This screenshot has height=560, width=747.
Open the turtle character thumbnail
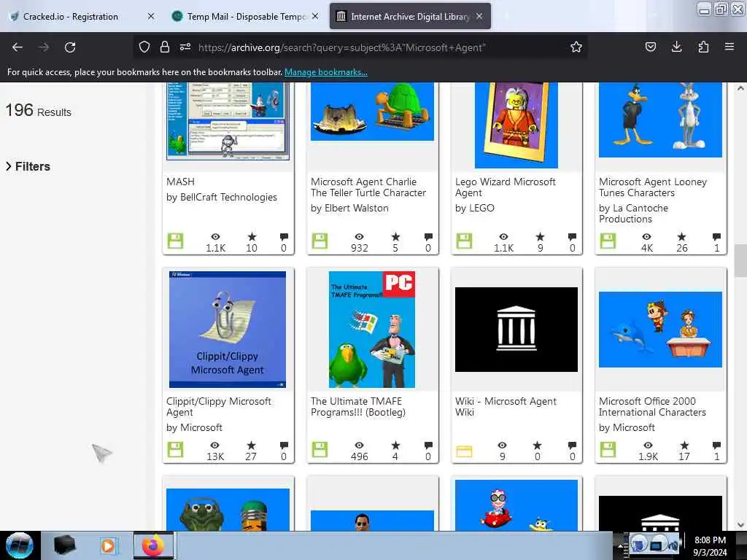tap(372, 112)
